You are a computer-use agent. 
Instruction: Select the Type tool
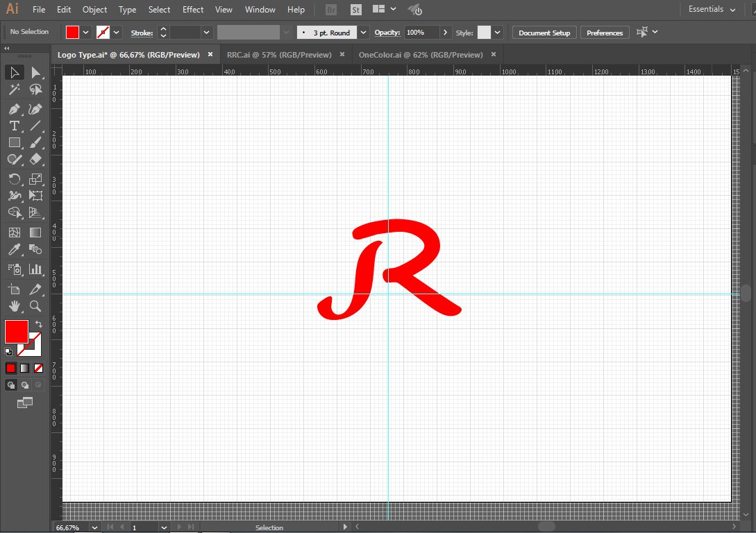[x=14, y=126]
